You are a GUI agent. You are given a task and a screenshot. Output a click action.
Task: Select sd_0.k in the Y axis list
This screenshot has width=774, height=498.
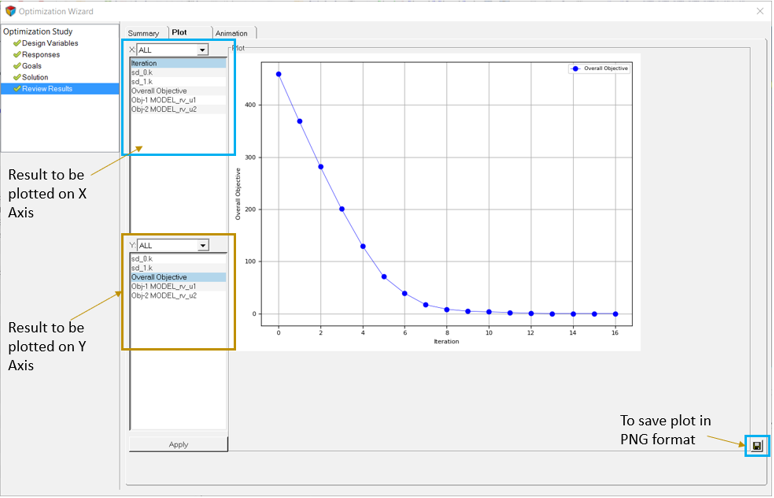pos(142,259)
